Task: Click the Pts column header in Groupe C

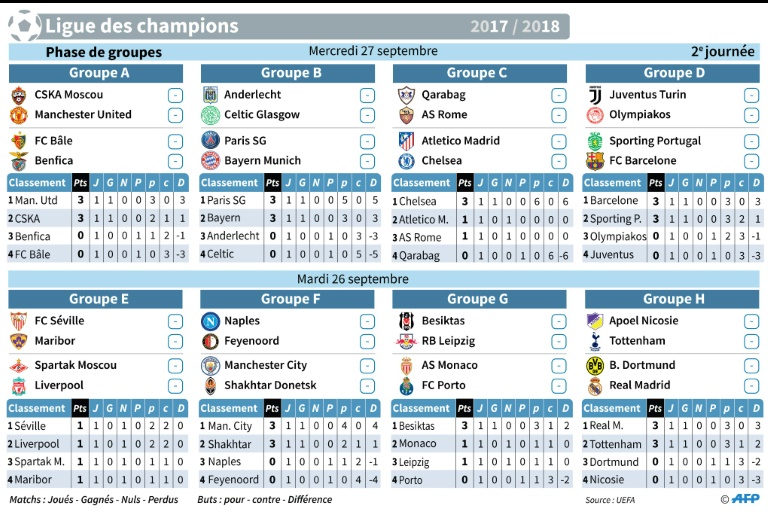Action: tap(465, 183)
